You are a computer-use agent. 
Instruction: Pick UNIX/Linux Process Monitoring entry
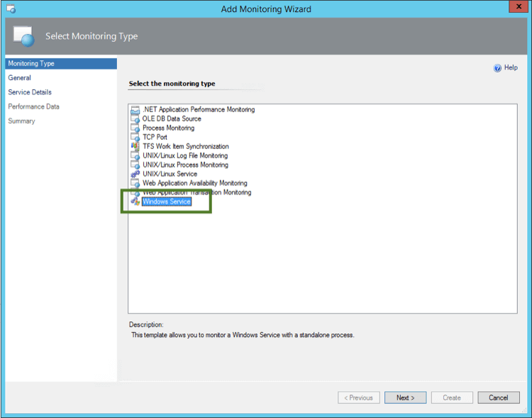(x=185, y=165)
